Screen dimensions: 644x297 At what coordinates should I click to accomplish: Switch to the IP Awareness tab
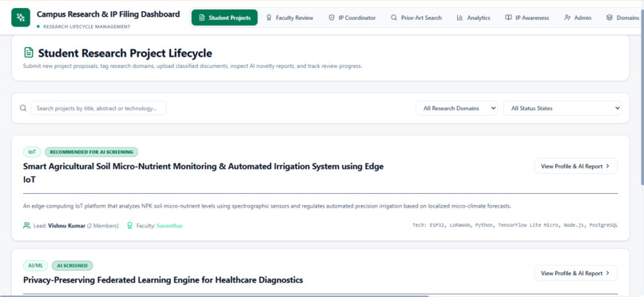[x=527, y=18]
